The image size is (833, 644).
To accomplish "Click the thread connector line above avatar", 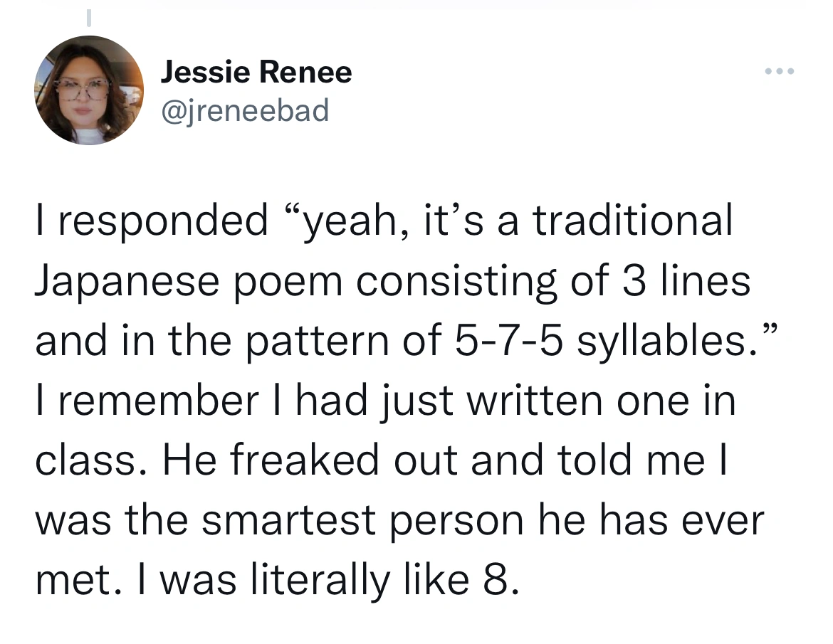I will coord(89,17).
